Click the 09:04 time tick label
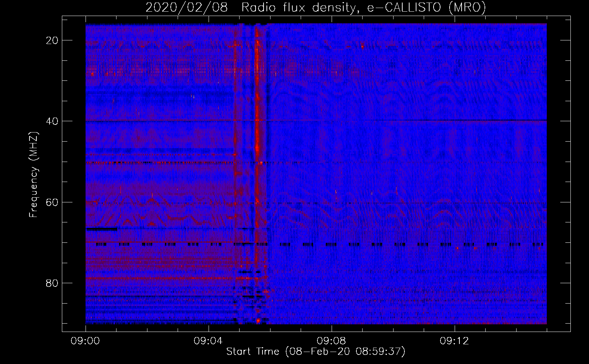589x364 pixels. (x=209, y=341)
